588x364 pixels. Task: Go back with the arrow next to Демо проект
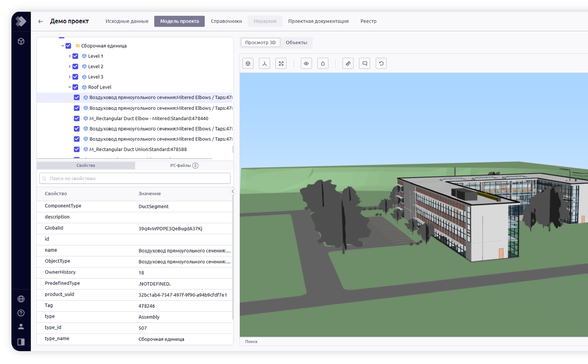click(x=40, y=21)
